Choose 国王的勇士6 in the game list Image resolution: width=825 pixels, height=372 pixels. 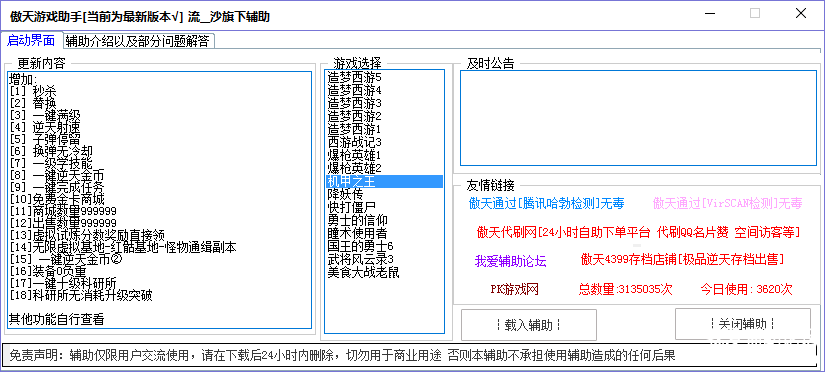tap(384, 246)
